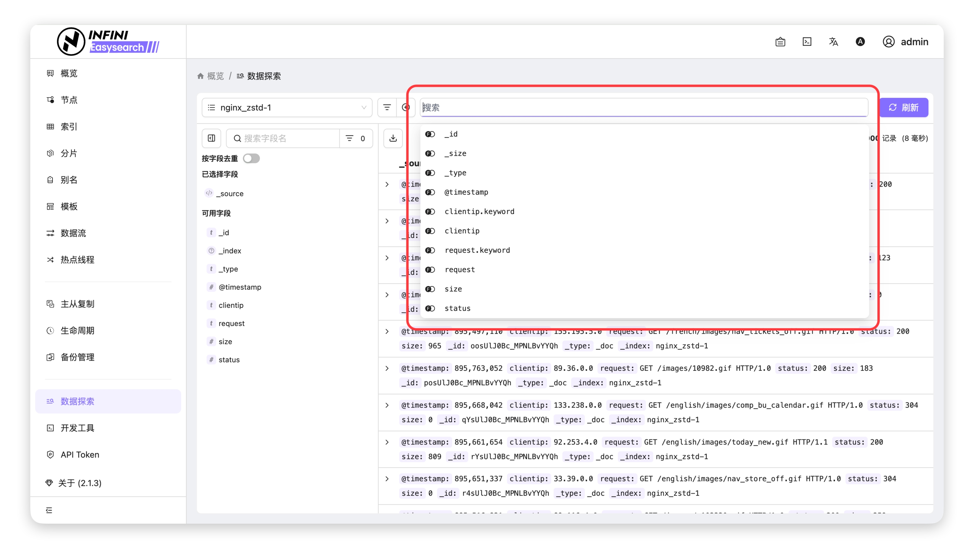Toggle deduplicate by field switch
Image resolution: width=974 pixels, height=560 pixels.
point(251,158)
